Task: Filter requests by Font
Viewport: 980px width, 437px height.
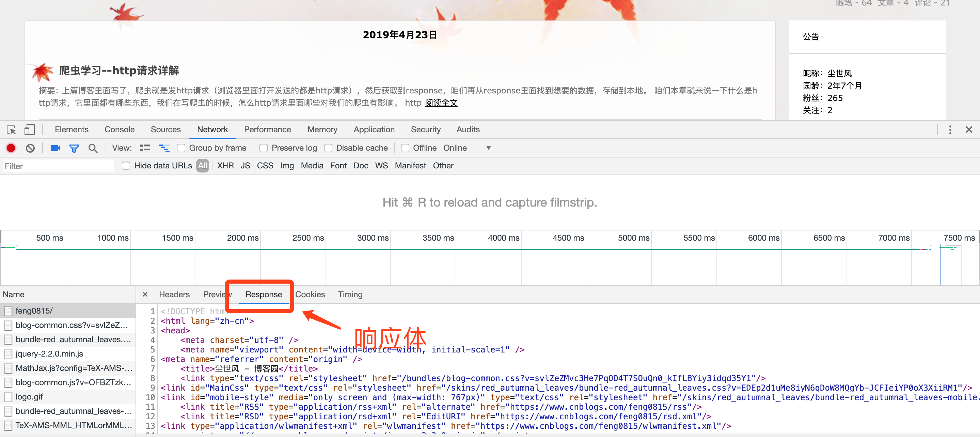Action: click(338, 166)
